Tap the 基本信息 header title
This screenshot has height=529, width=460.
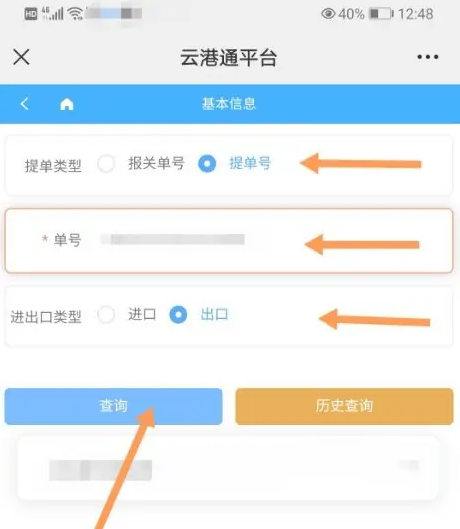coord(229,104)
